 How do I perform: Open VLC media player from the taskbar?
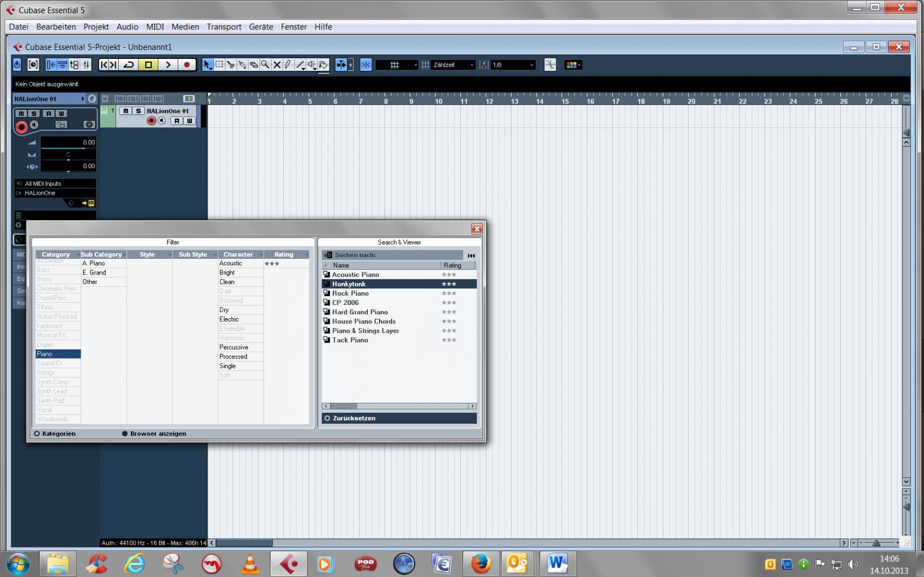click(250, 563)
